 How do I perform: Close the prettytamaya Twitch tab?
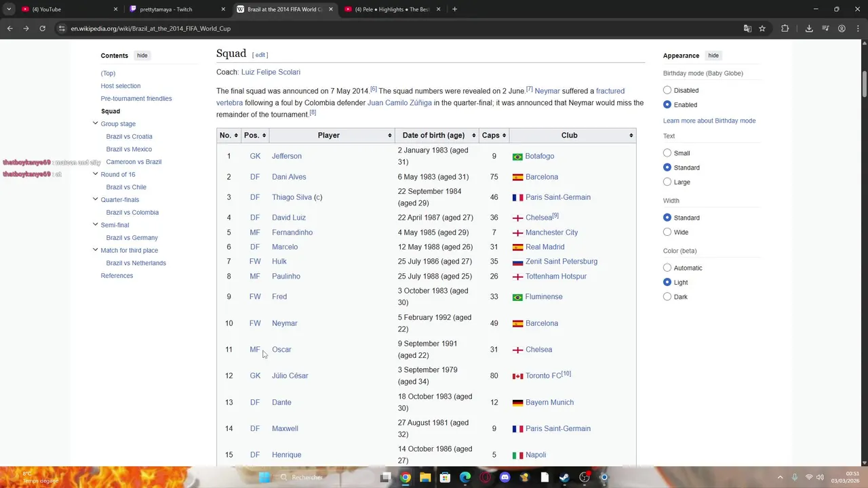point(223,9)
